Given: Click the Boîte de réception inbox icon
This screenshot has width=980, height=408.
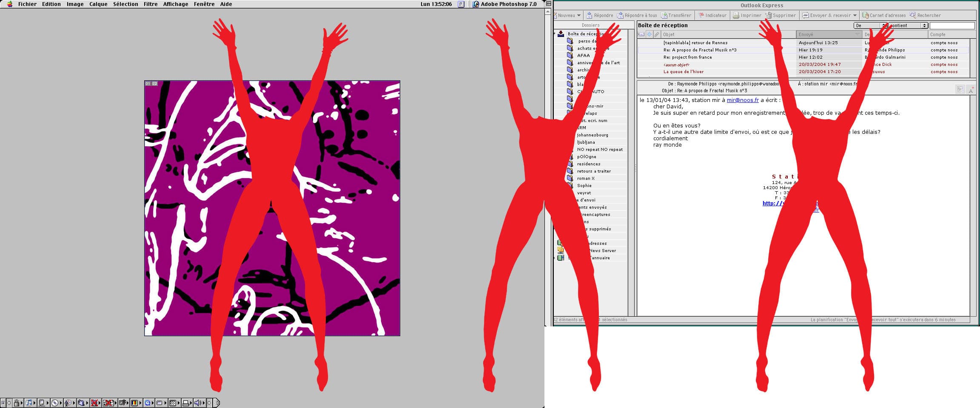Looking at the screenshot, I should point(561,34).
